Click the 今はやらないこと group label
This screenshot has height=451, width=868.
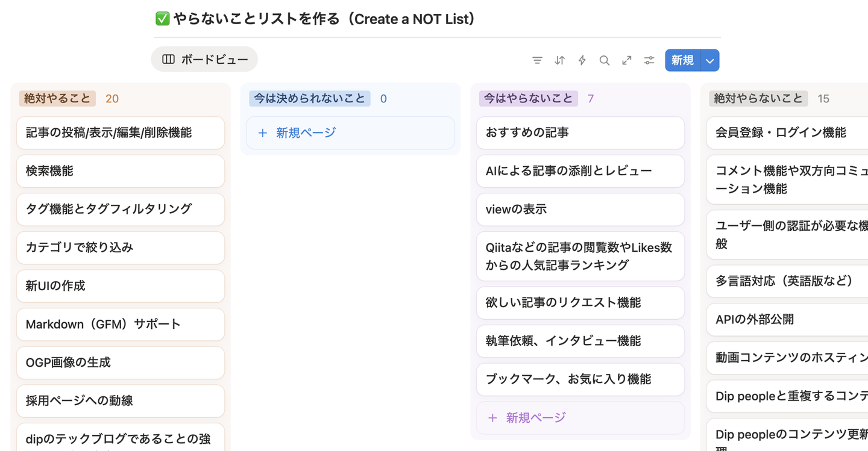point(528,99)
